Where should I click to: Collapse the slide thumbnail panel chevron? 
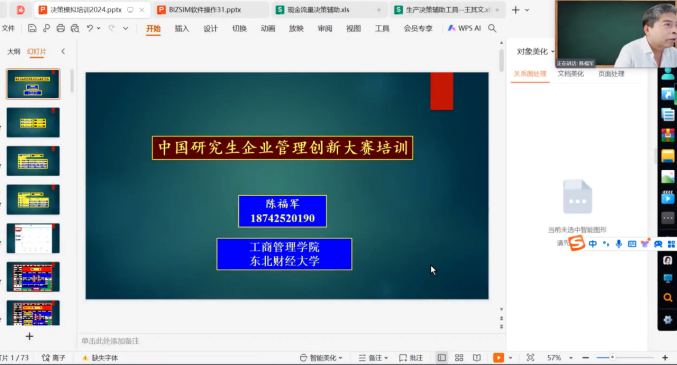[63, 51]
